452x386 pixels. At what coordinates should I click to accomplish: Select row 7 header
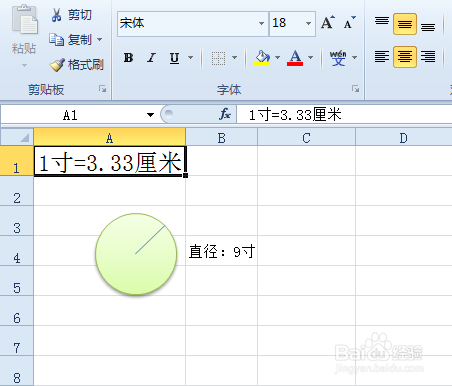click(17, 341)
